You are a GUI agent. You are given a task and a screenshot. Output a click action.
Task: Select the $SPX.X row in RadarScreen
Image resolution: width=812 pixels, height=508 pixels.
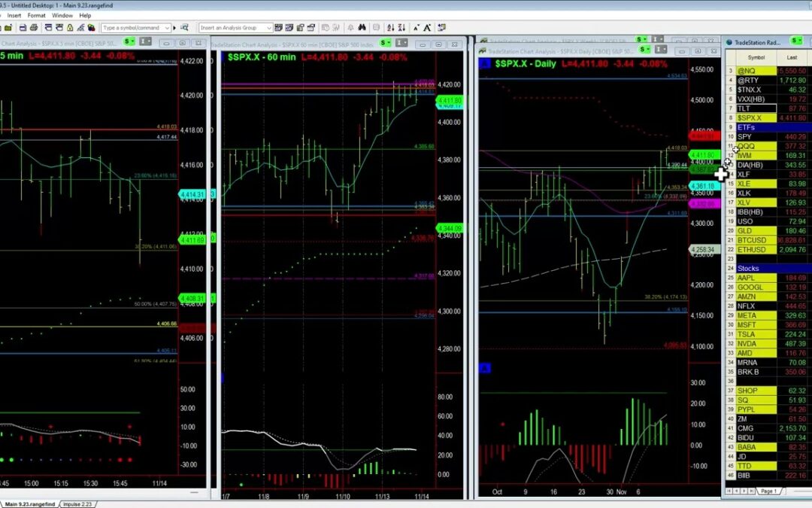point(756,117)
